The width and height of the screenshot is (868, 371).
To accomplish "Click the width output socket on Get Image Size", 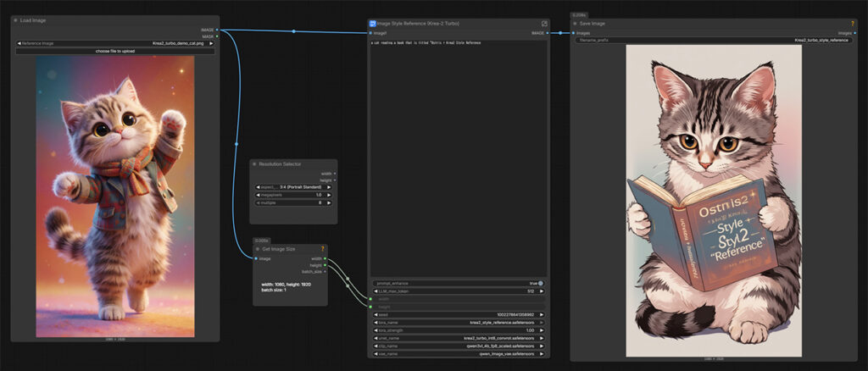I will 325,258.
